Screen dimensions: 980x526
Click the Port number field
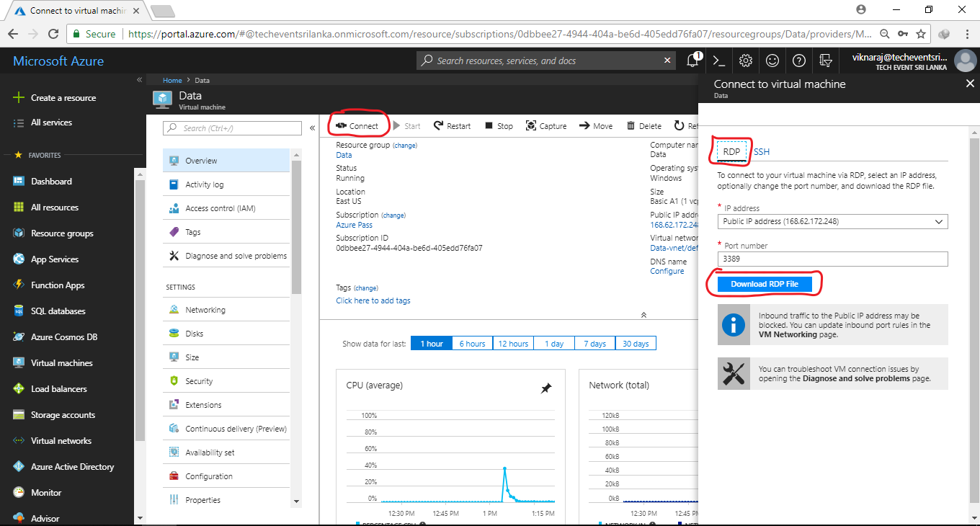pyautogui.click(x=832, y=259)
